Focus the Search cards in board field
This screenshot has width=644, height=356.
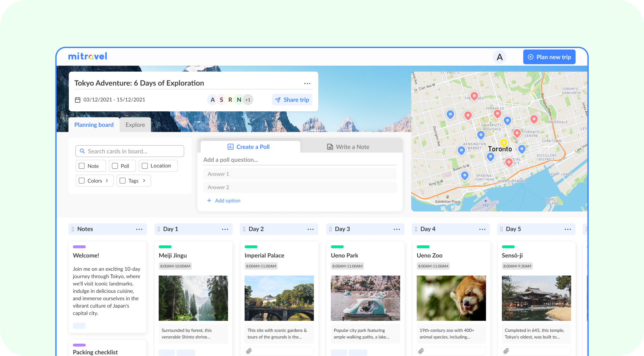(x=130, y=151)
